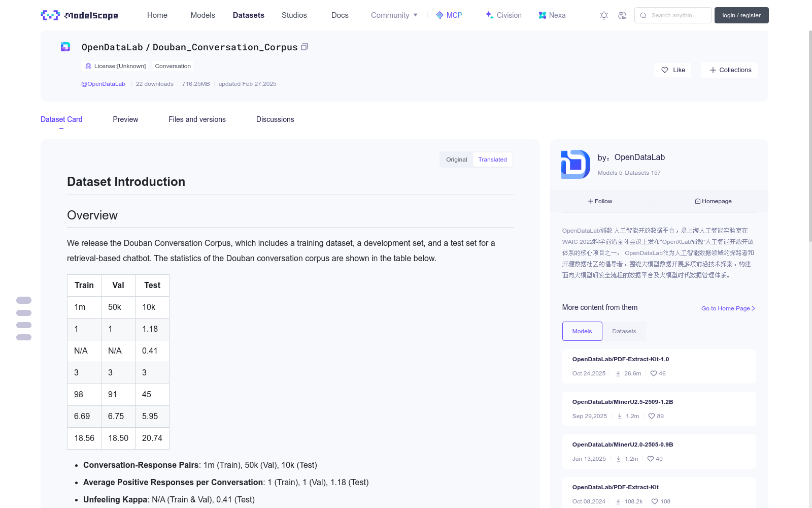Click the login / register button
Screen dimensions: 812x508
pos(741,15)
